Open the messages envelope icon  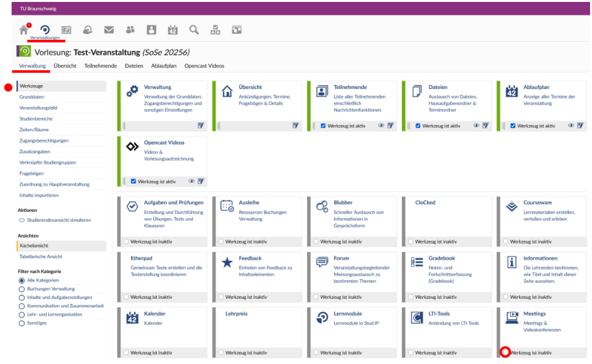pos(109,30)
